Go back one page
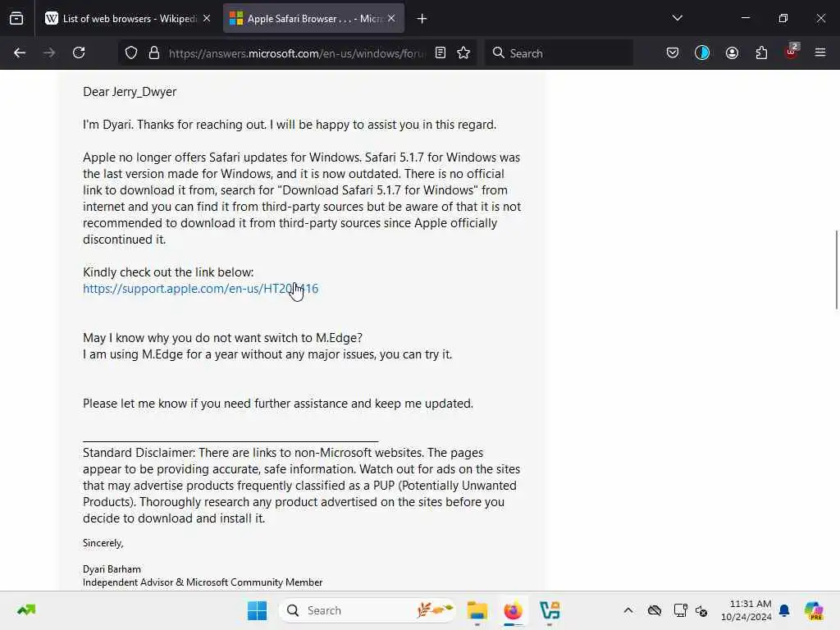840x630 pixels. [x=20, y=52]
